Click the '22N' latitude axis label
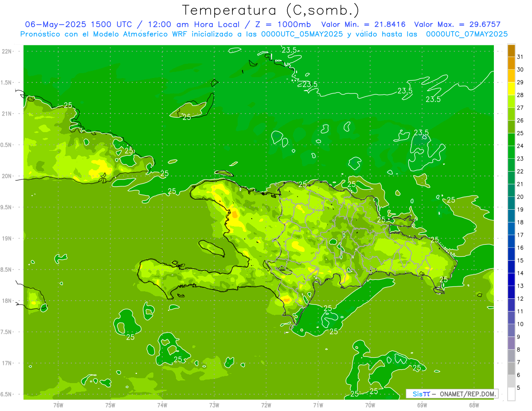 (x=7, y=51)
